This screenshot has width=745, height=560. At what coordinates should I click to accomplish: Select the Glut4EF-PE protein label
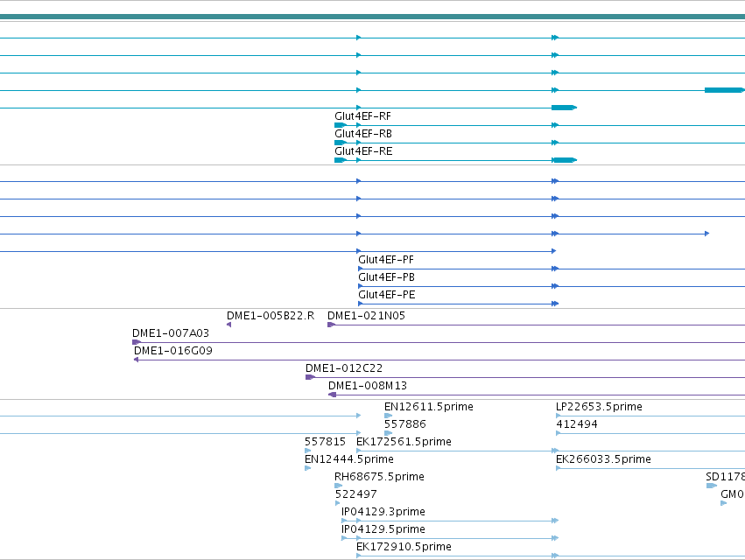click(x=387, y=295)
